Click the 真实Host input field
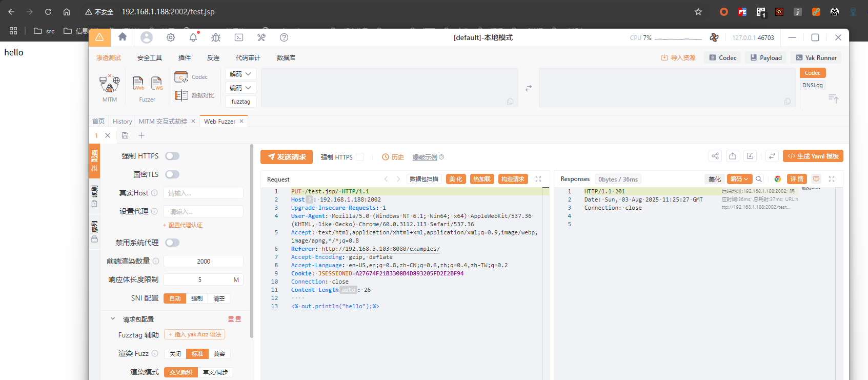This screenshot has width=868, height=380. pyautogui.click(x=203, y=193)
